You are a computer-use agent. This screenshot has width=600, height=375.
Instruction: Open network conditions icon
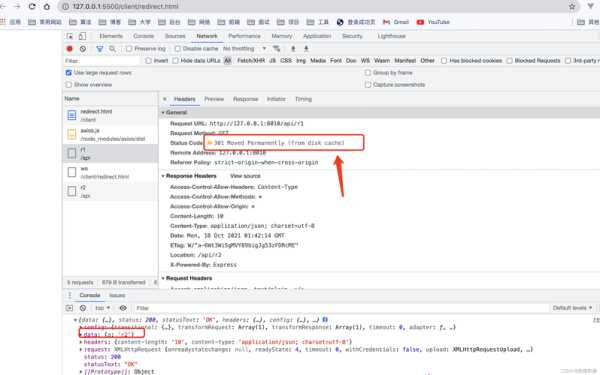(277, 49)
